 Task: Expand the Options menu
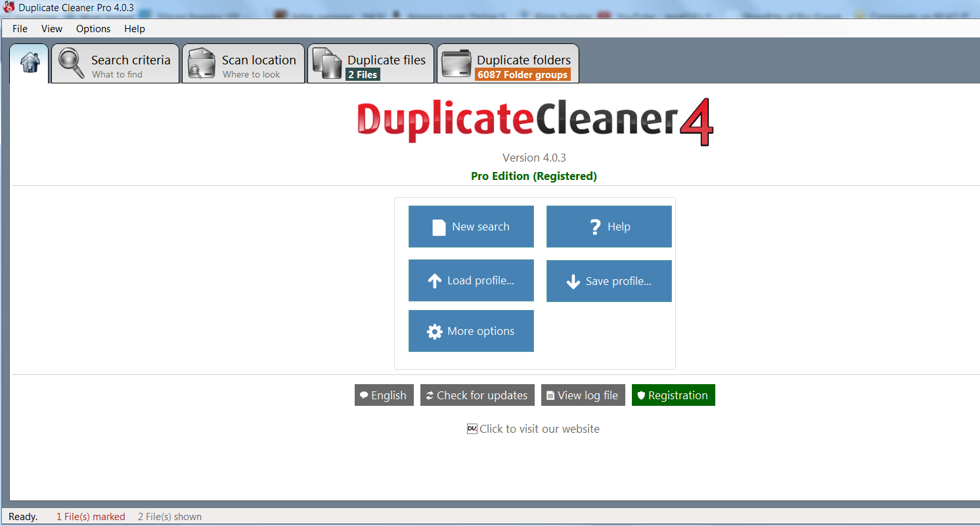[x=93, y=29]
